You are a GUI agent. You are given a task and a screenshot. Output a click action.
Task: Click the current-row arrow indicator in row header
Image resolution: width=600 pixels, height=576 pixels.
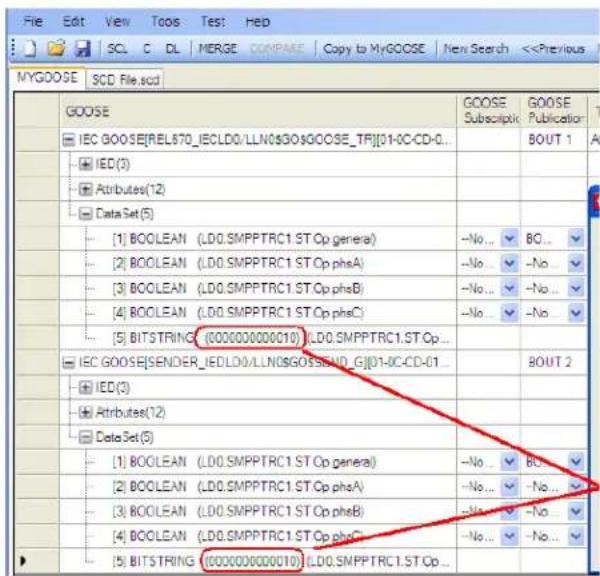coord(23,561)
